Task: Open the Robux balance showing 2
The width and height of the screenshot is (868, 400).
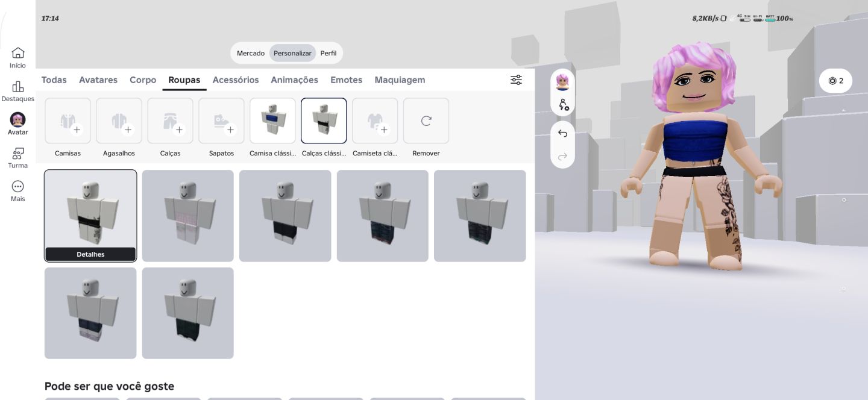Action: coord(835,81)
